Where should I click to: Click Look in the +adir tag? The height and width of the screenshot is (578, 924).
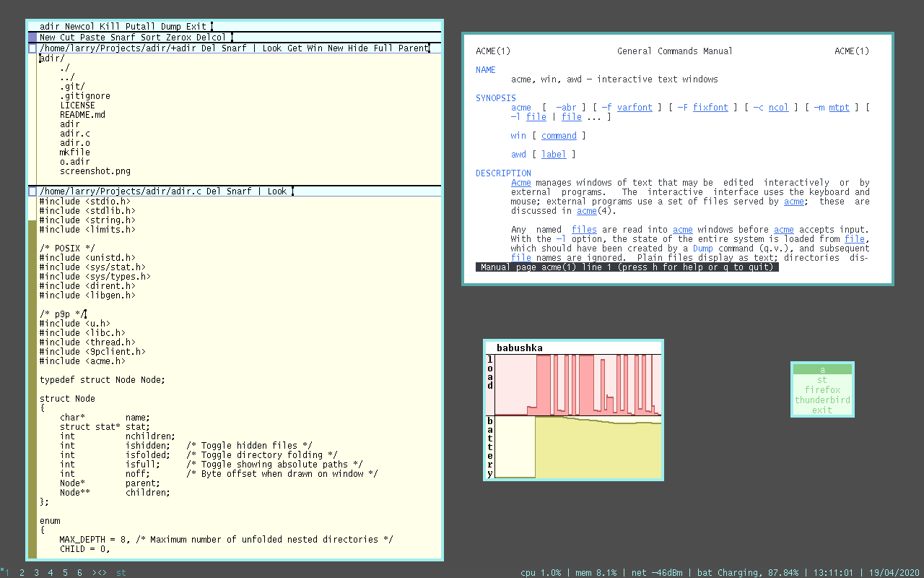[272, 48]
